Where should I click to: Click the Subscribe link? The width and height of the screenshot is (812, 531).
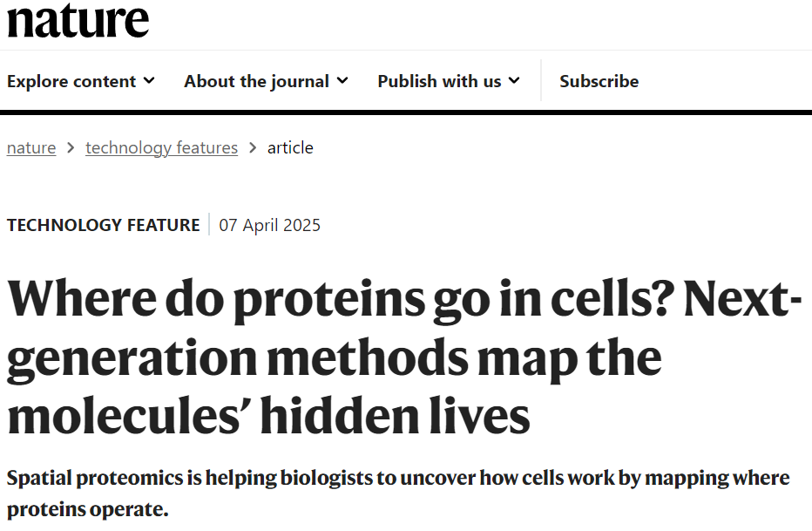click(599, 81)
